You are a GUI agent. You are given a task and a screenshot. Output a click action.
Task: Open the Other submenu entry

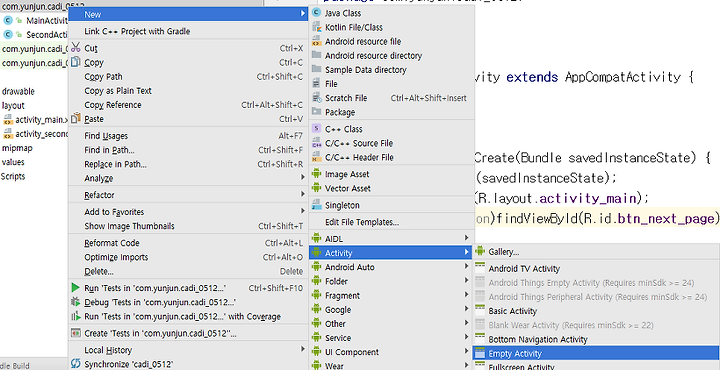pos(391,324)
